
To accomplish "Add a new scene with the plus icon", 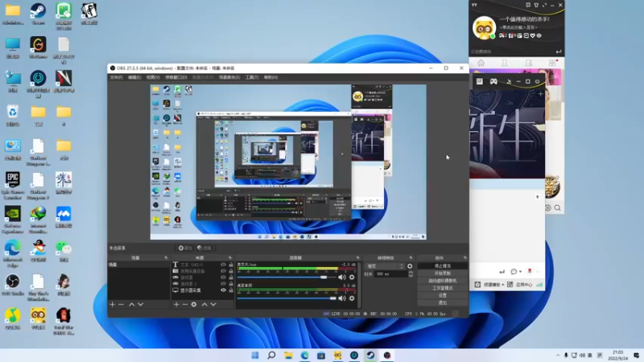I will [x=112, y=305].
